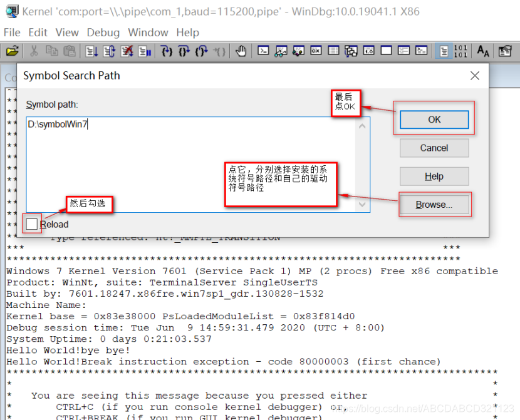
Task: Click the Step Out toolbar icon
Action: [201, 51]
